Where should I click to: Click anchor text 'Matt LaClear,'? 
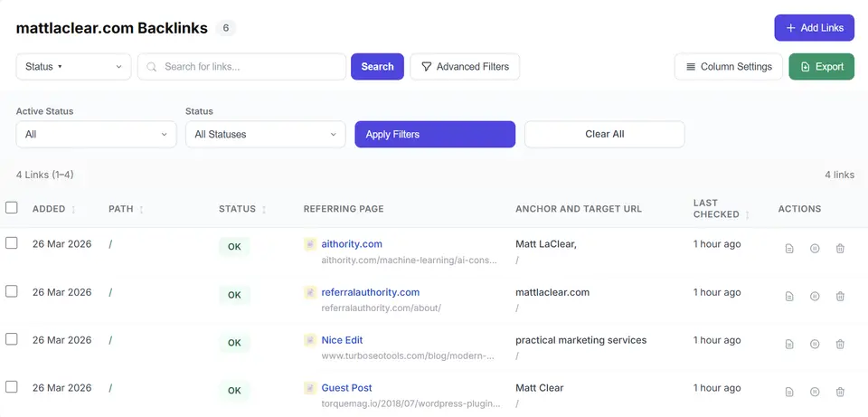point(546,244)
